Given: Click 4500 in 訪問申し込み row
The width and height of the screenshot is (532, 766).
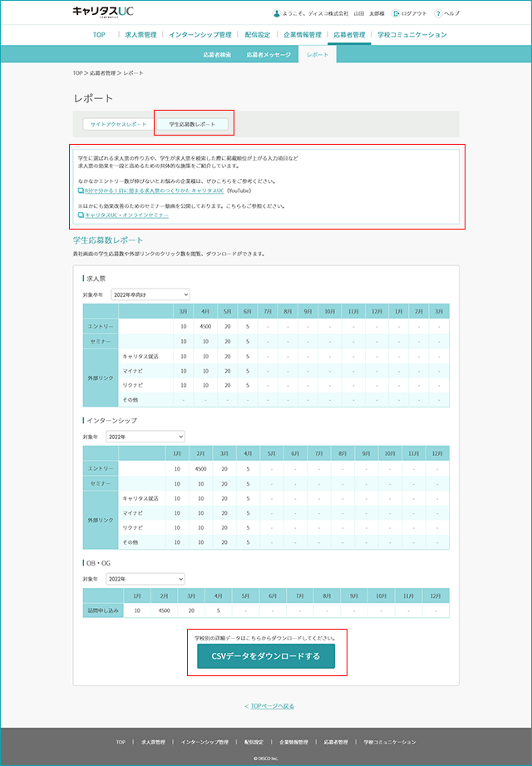Looking at the screenshot, I should tap(164, 610).
